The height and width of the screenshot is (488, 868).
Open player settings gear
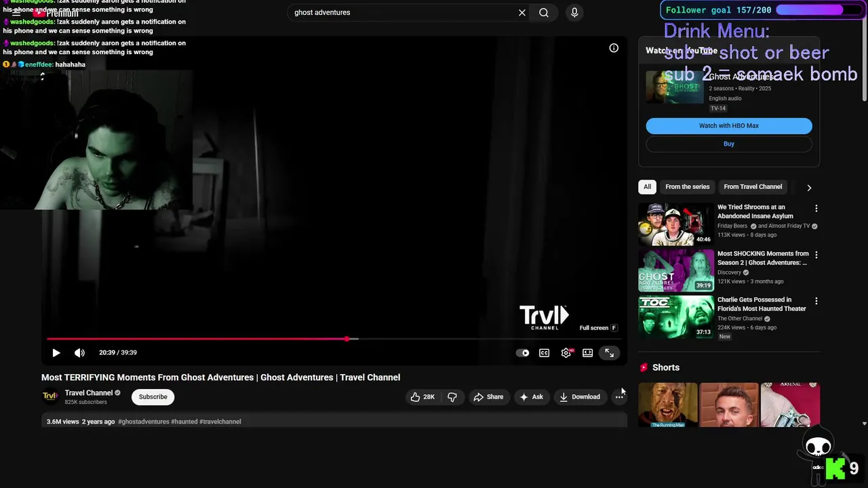pos(566,353)
